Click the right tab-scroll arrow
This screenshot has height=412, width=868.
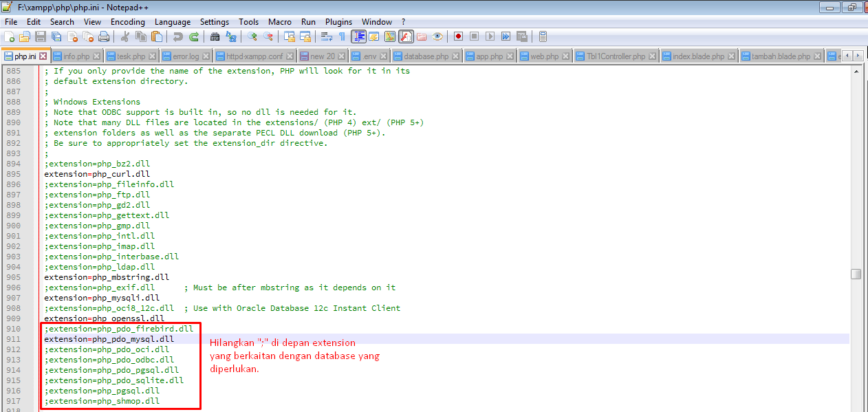[859, 55]
